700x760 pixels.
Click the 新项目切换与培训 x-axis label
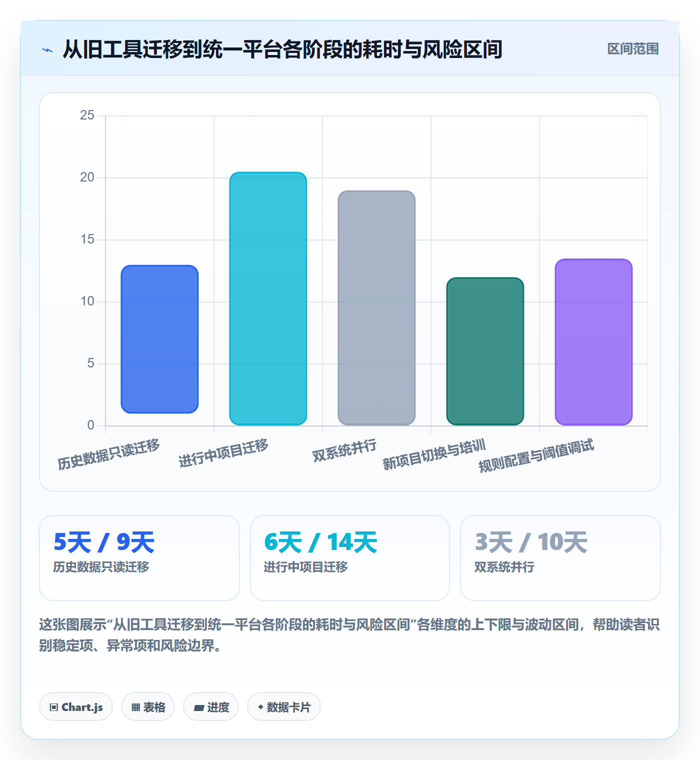(434, 454)
